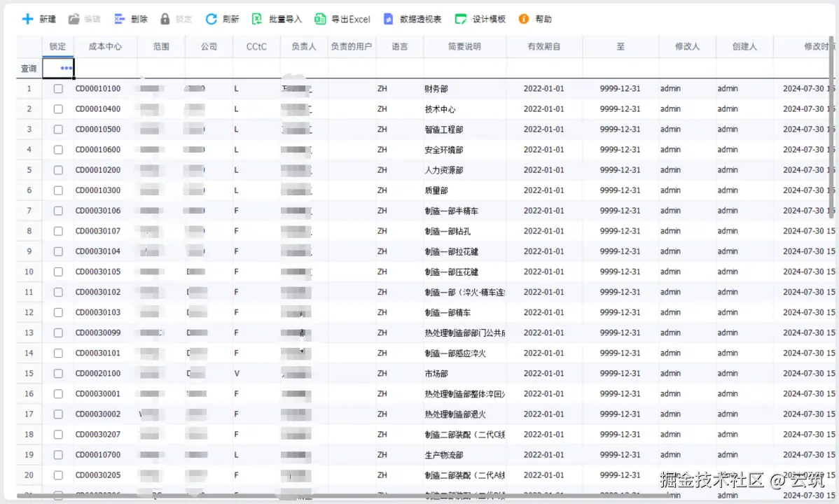Click the 负责人 column header

(304, 46)
